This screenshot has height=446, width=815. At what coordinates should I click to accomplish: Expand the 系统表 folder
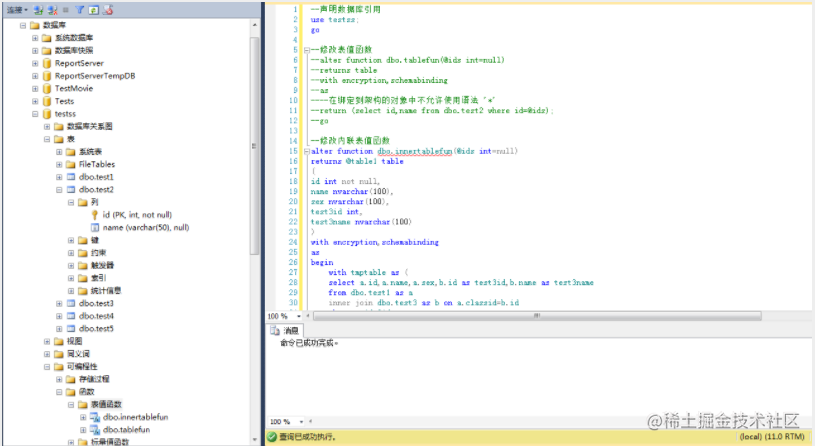coord(59,152)
